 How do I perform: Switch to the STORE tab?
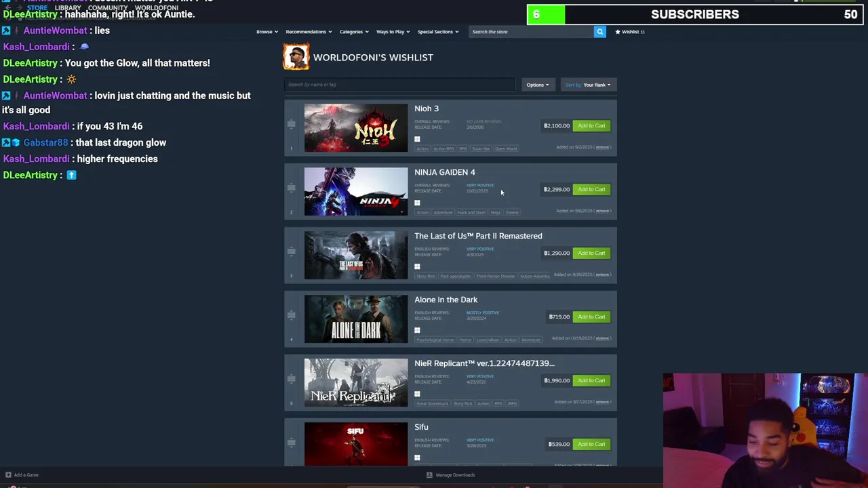click(x=37, y=7)
